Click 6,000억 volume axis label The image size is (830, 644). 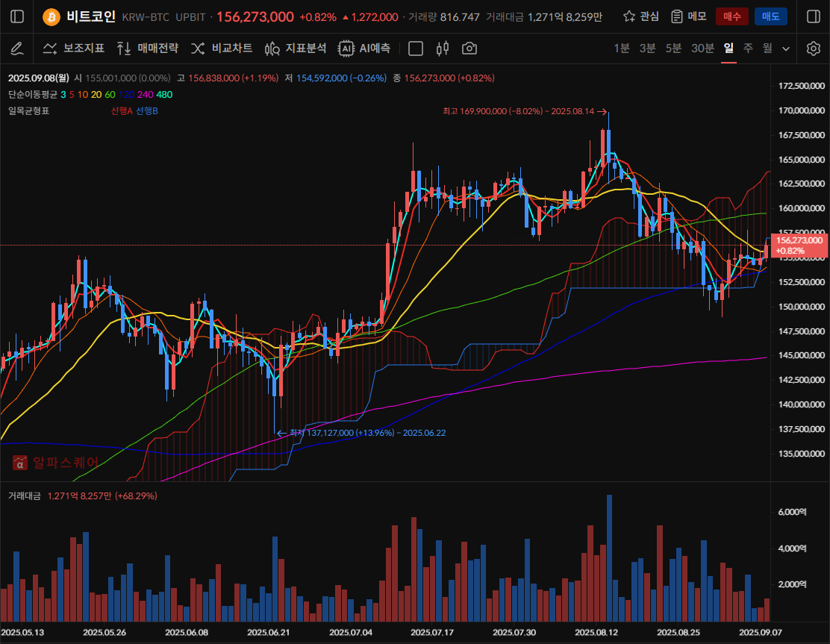coord(793,512)
